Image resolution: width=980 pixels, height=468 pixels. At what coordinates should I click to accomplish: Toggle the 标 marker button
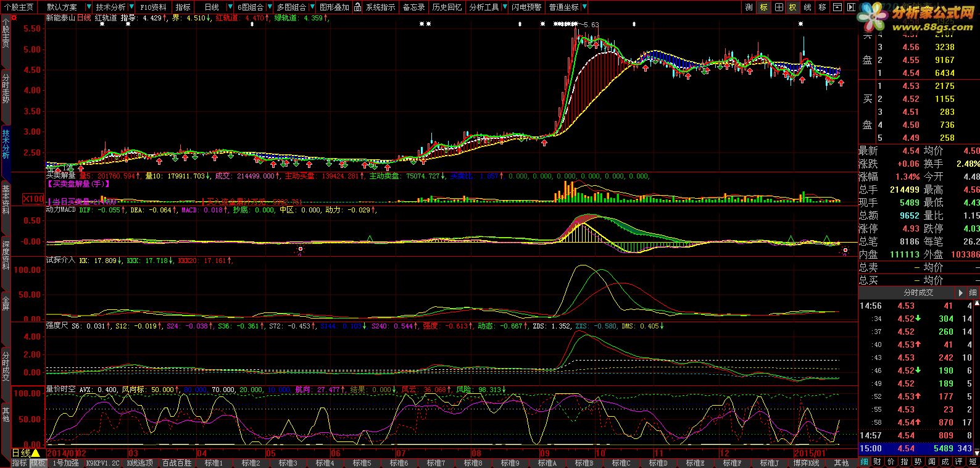[764, 7]
